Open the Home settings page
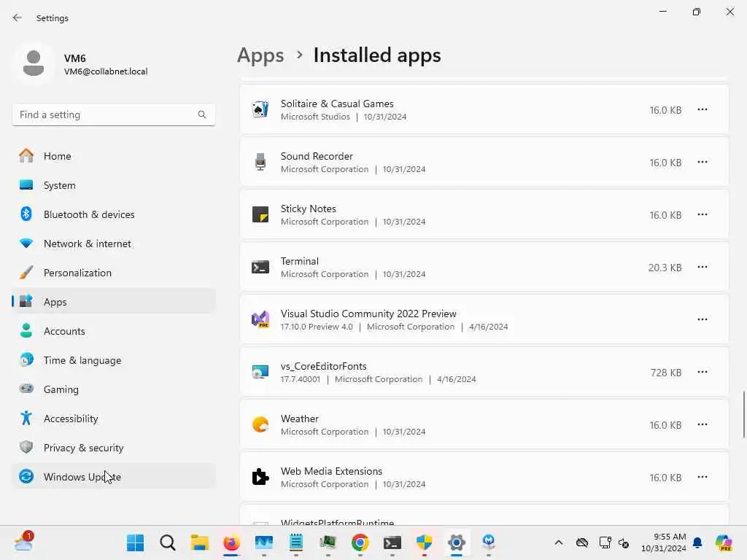This screenshot has height=560, width=747. pyautogui.click(x=113, y=156)
